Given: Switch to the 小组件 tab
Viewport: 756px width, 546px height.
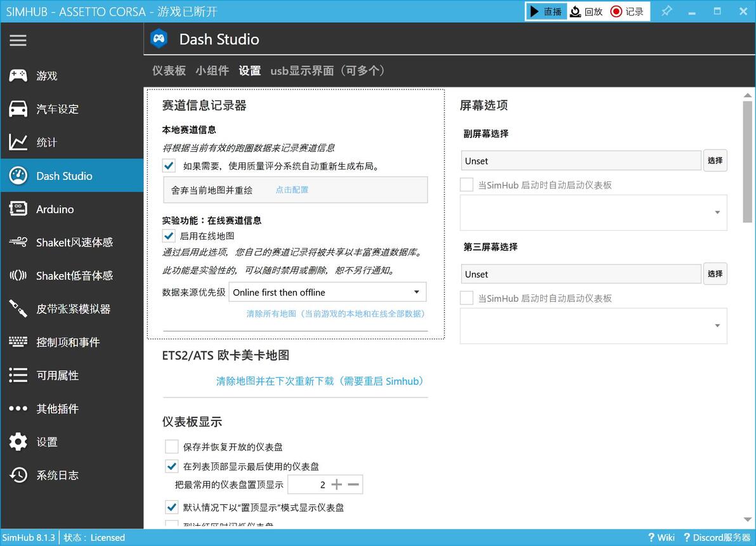Looking at the screenshot, I should (x=212, y=71).
